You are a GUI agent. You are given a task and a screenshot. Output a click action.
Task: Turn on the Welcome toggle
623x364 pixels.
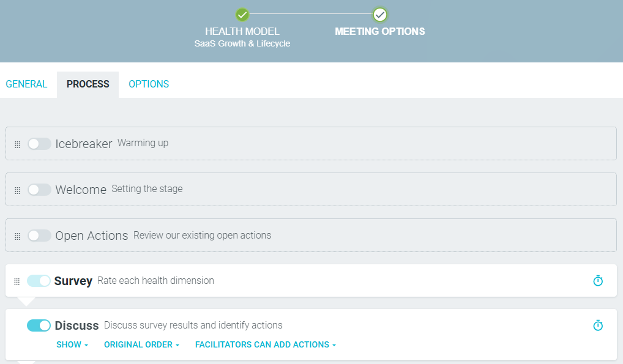[x=39, y=190]
